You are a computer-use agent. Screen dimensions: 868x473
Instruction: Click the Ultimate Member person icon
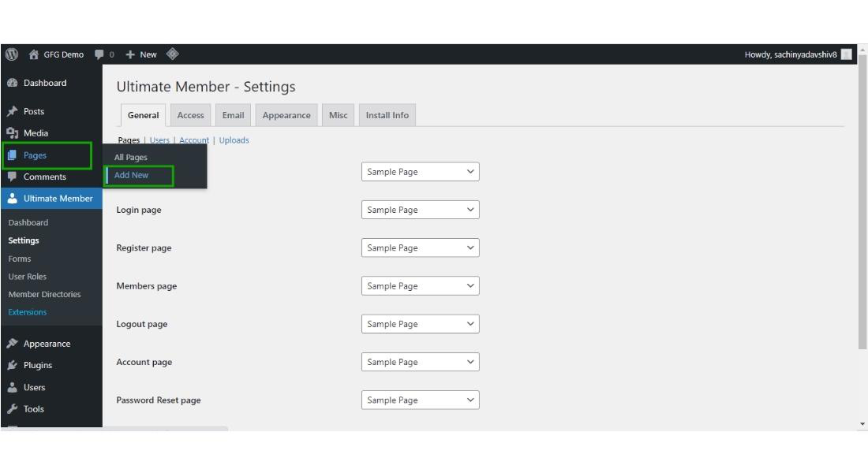12,198
